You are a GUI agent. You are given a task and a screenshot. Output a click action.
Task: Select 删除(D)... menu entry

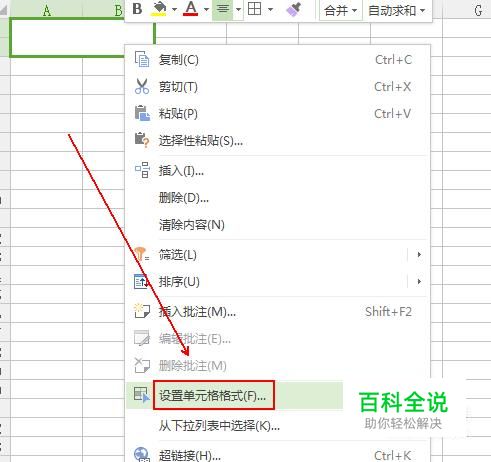pos(277,198)
